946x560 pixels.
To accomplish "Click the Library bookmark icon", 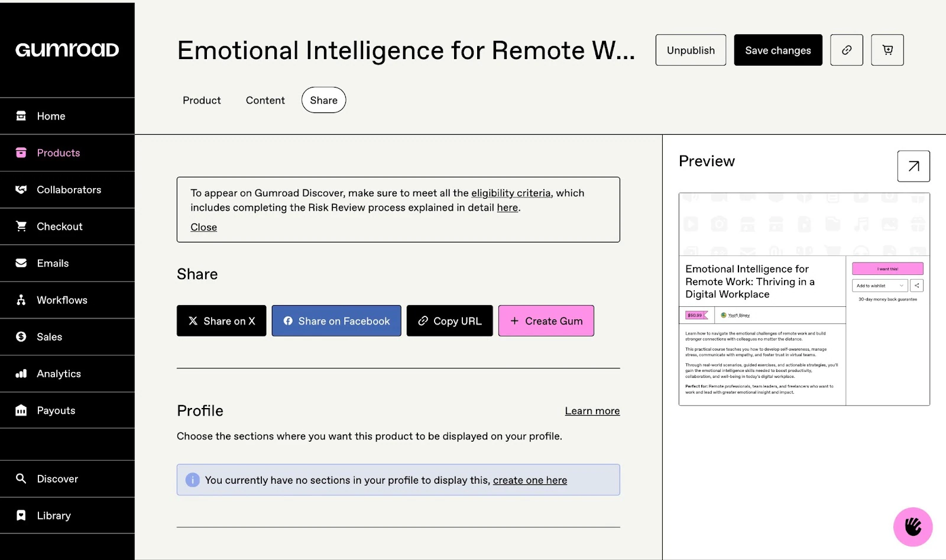I will pos(21,515).
